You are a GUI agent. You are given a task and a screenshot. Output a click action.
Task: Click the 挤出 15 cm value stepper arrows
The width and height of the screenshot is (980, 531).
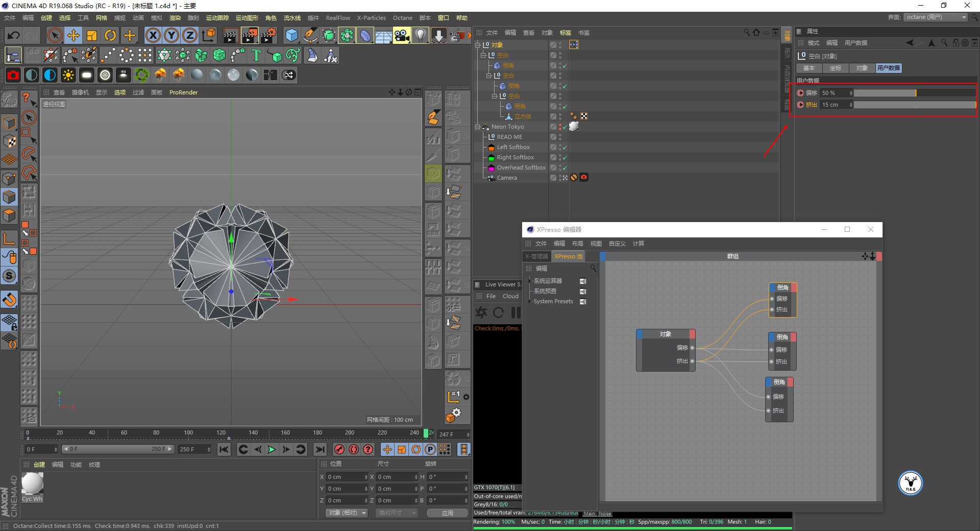pos(851,105)
